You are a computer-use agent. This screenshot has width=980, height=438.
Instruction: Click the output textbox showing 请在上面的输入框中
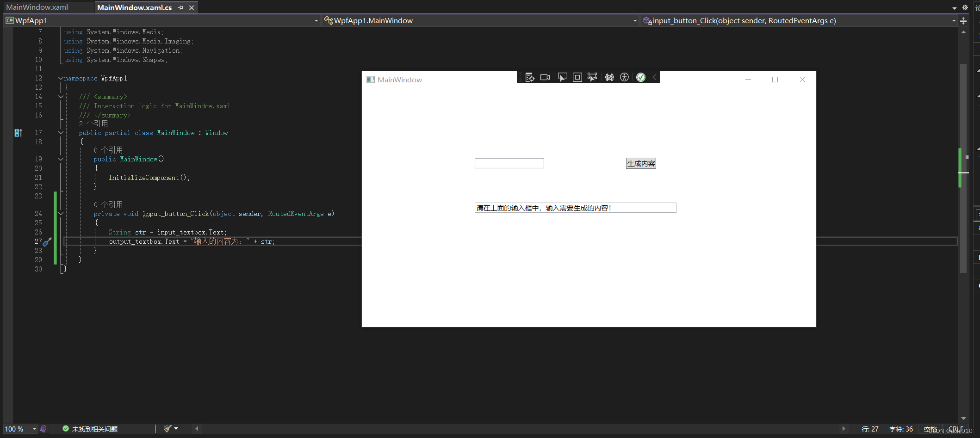[x=575, y=208]
